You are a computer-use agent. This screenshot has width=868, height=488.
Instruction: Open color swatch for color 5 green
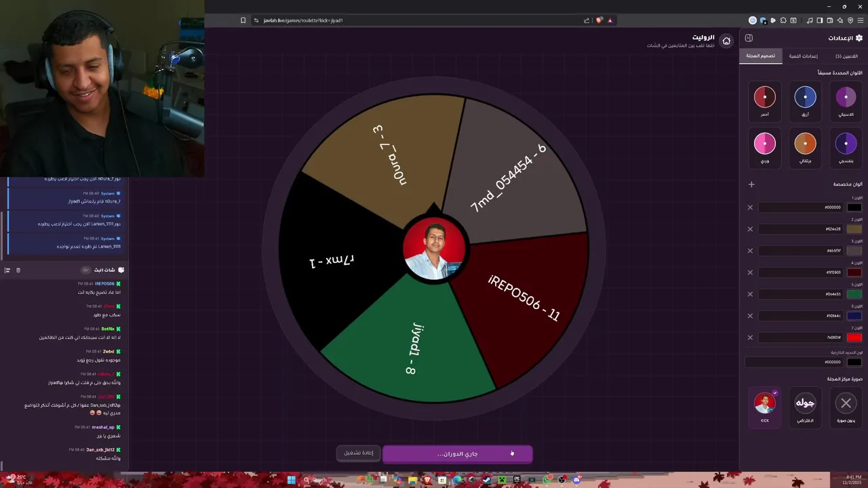tap(854, 294)
